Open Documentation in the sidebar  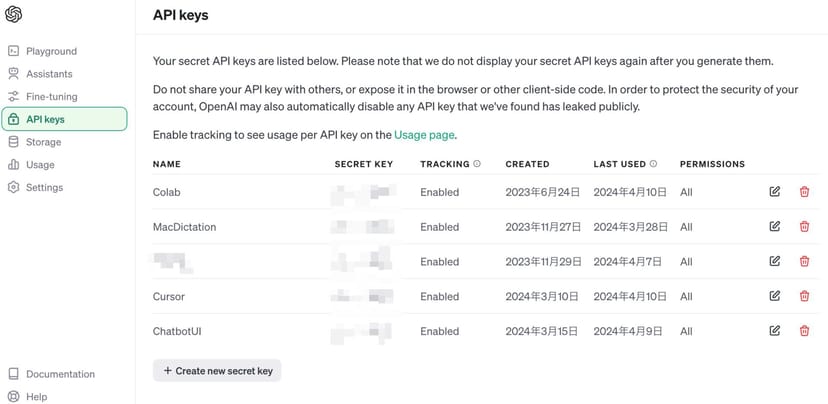pos(60,374)
